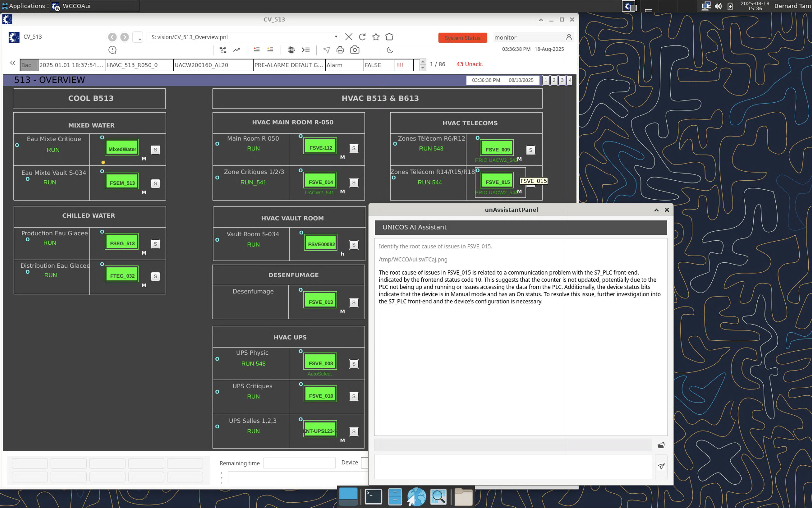Collapse the alarm row with double chevron

(x=13, y=63)
